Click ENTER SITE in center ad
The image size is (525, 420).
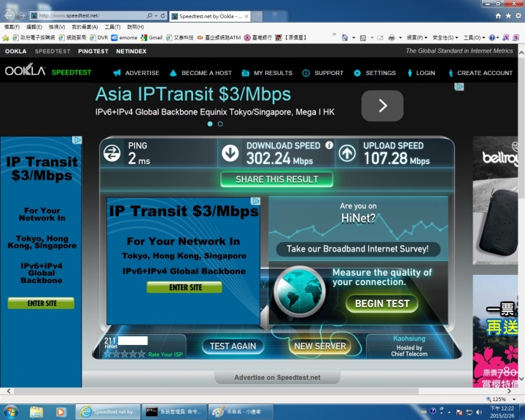[184, 287]
